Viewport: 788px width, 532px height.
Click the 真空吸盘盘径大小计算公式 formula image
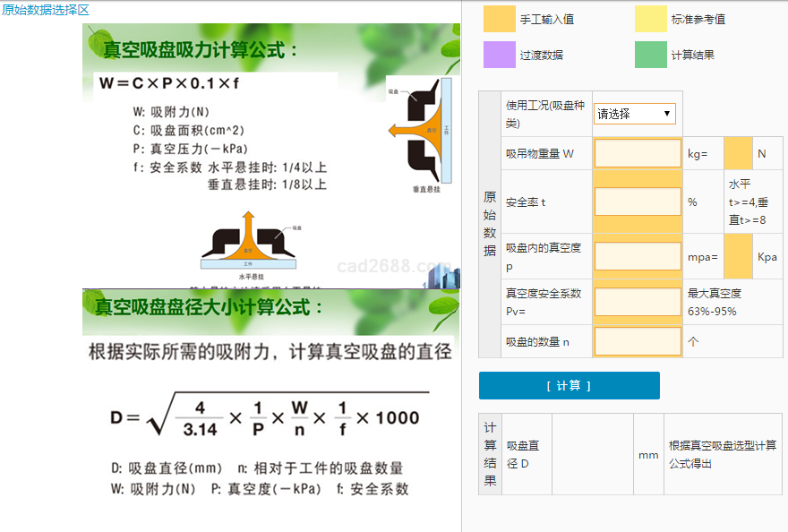[x=269, y=394]
